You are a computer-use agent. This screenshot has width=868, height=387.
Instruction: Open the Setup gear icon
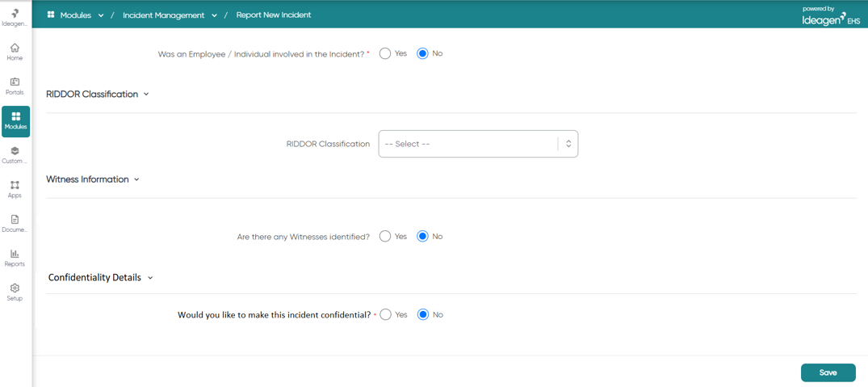[x=15, y=292]
